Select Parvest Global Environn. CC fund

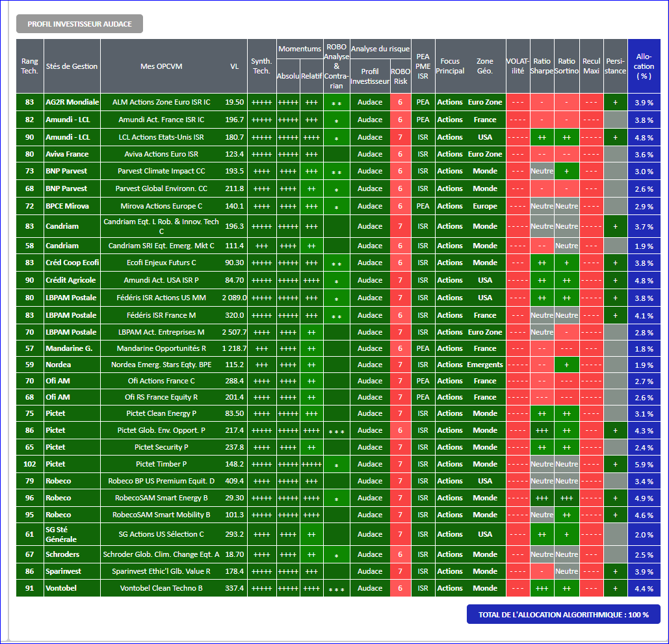click(x=161, y=188)
